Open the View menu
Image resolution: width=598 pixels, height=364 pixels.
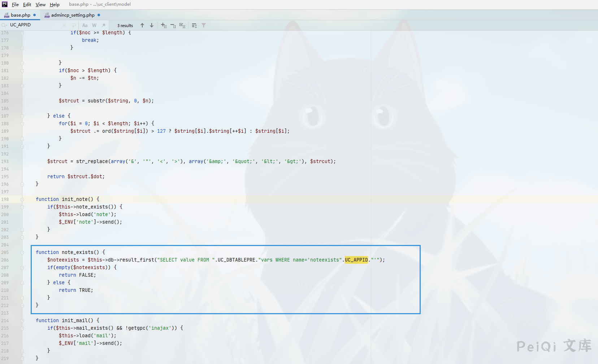point(40,4)
